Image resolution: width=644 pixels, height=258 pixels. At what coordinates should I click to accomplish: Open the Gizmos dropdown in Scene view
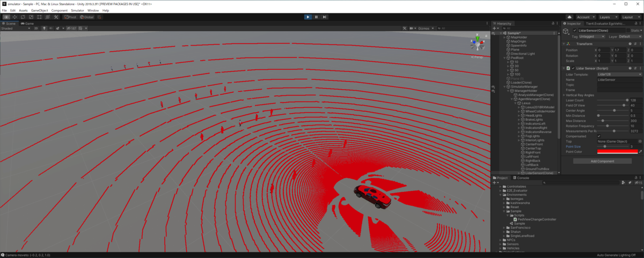click(426, 28)
